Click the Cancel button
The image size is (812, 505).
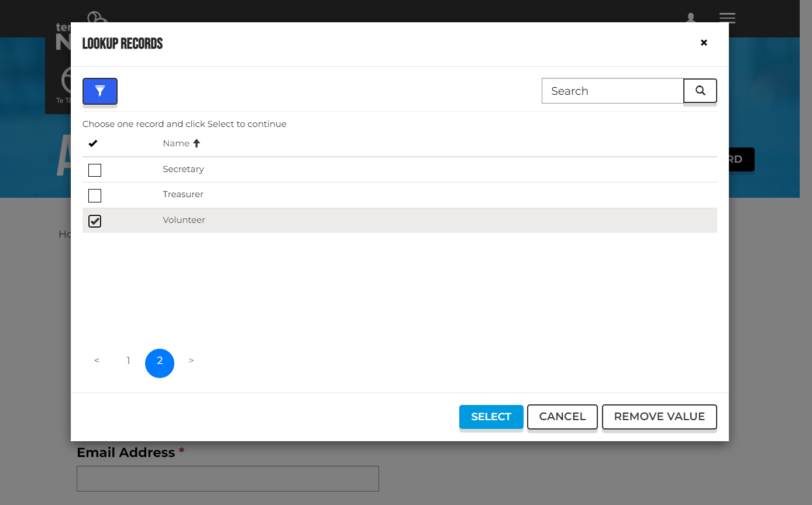[x=562, y=417]
